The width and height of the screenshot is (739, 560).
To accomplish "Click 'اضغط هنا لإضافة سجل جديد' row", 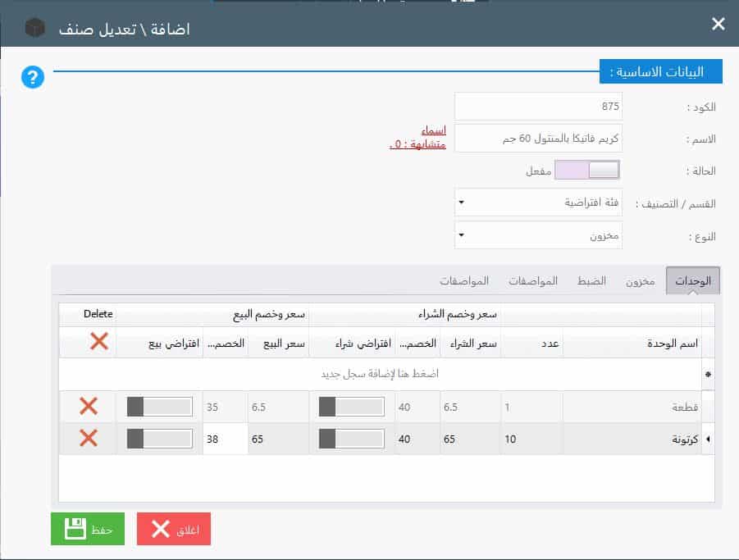I will 380,374.
